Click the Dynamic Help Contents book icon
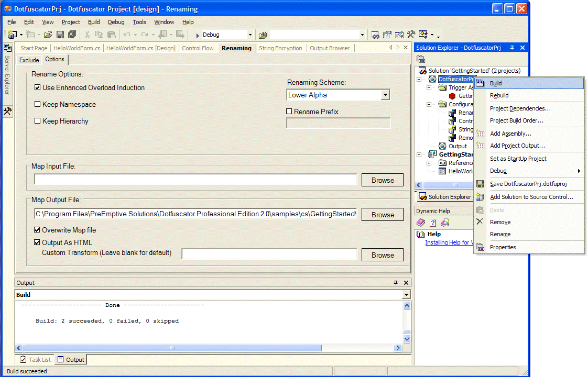This screenshot has width=588, height=377. tap(421, 223)
